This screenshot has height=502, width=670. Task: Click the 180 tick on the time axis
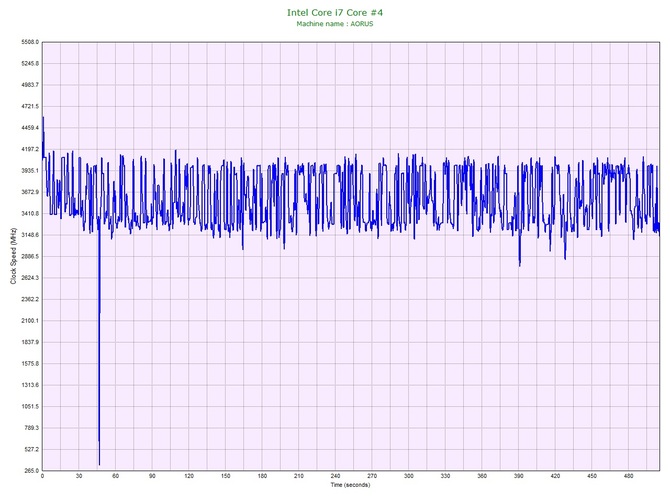pos(262,476)
